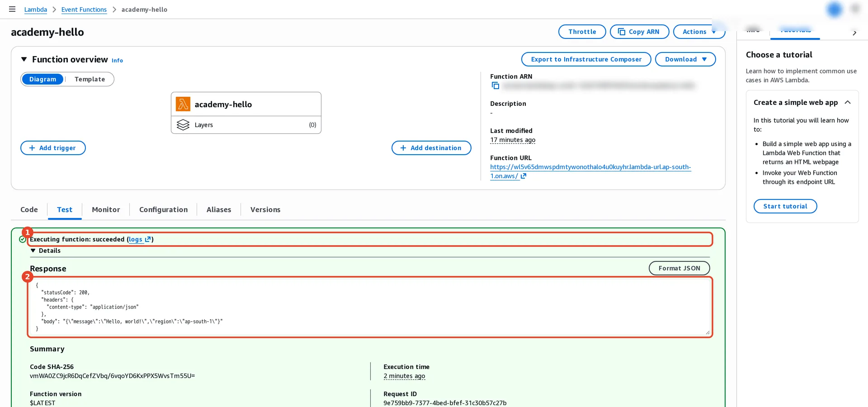Click the academy-hello Lambda function icon
868x407 pixels.
coord(183,104)
